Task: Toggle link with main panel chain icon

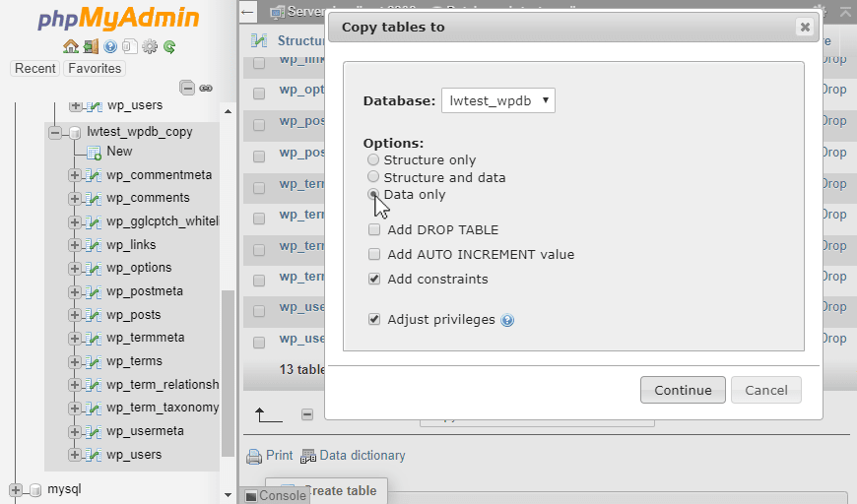Action: tap(206, 88)
